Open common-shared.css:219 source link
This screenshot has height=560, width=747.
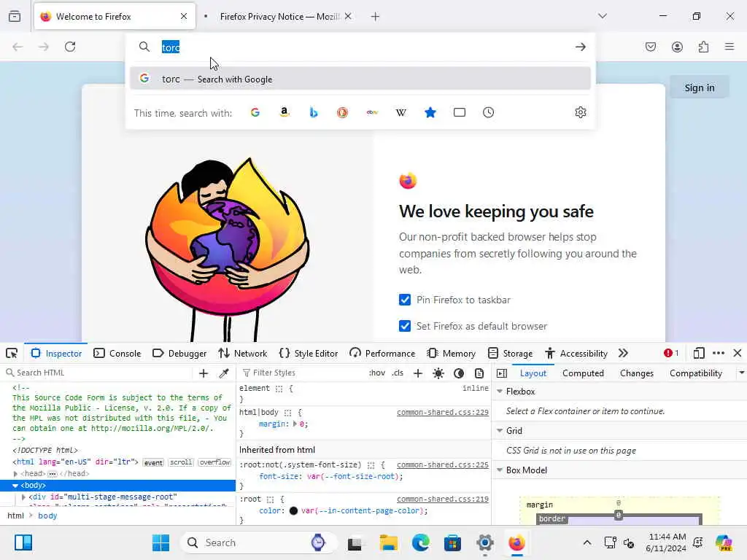point(443,499)
